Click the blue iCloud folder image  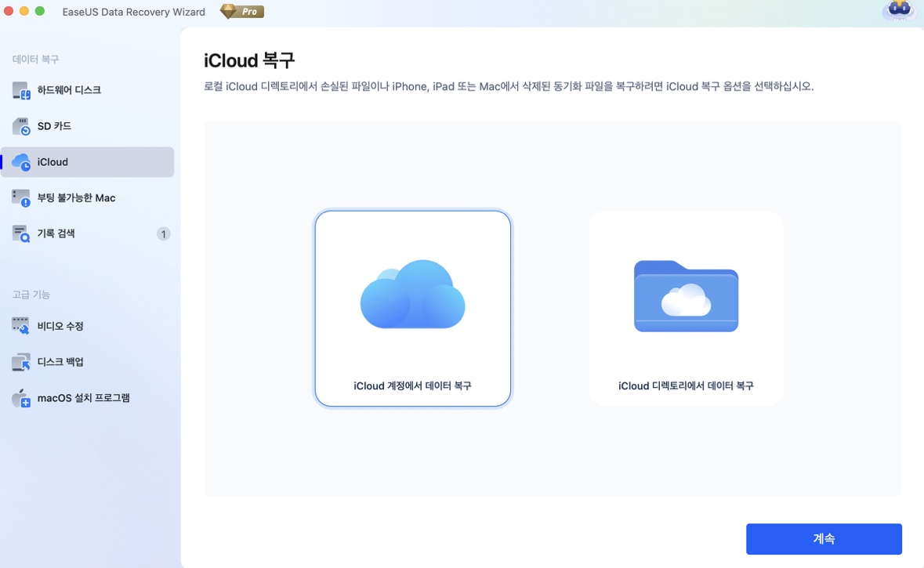686,296
